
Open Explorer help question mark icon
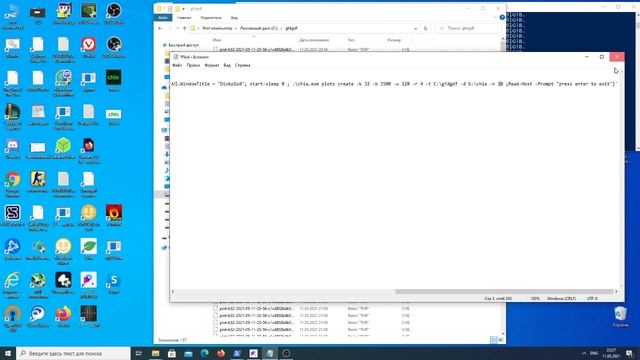pyautogui.click(x=502, y=18)
